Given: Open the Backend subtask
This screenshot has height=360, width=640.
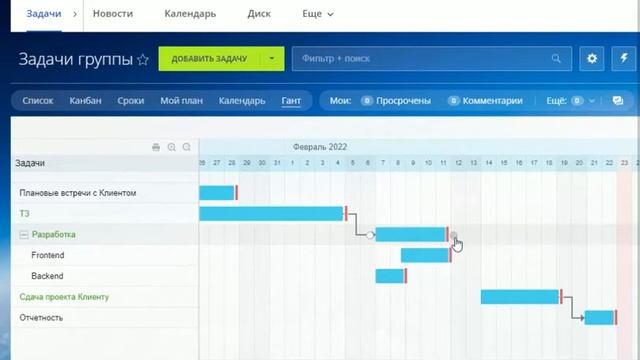Looking at the screenshot, I should [x=47, y=276].
